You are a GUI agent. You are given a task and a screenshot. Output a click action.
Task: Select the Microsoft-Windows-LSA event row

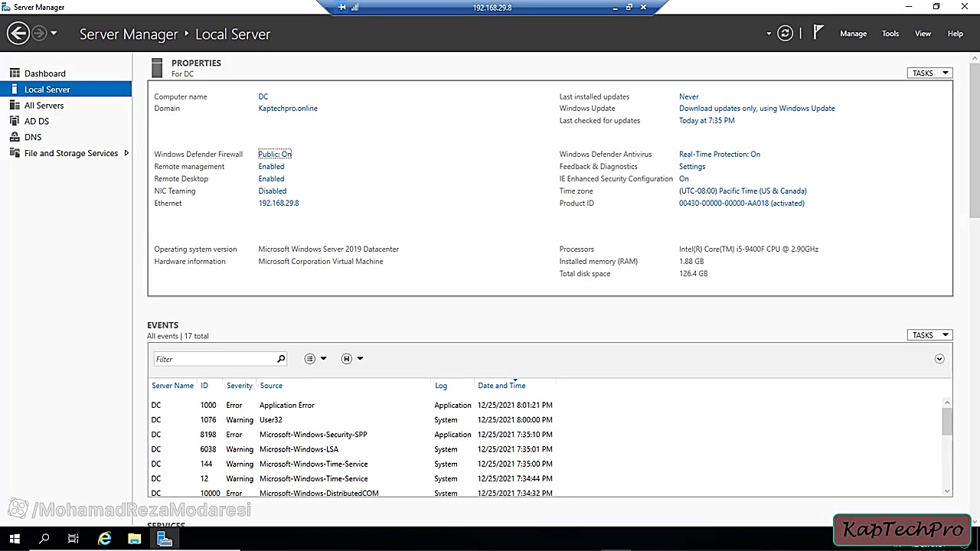(x=544, y=449)
